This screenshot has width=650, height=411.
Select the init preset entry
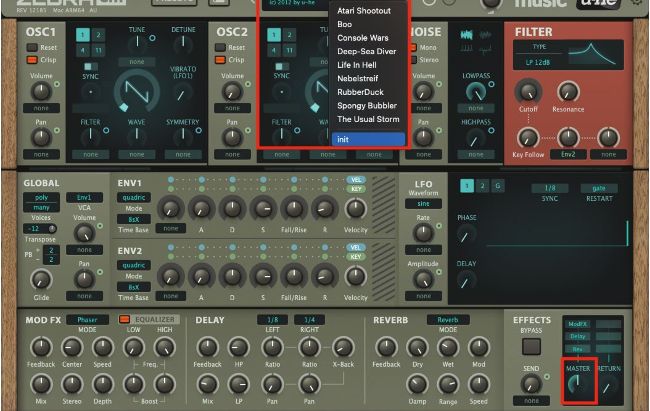tap(368, 139)
